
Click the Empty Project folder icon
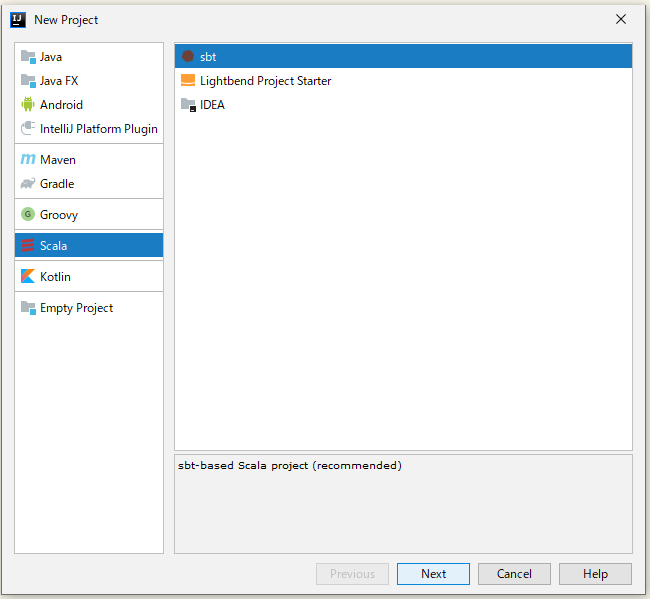28,308
